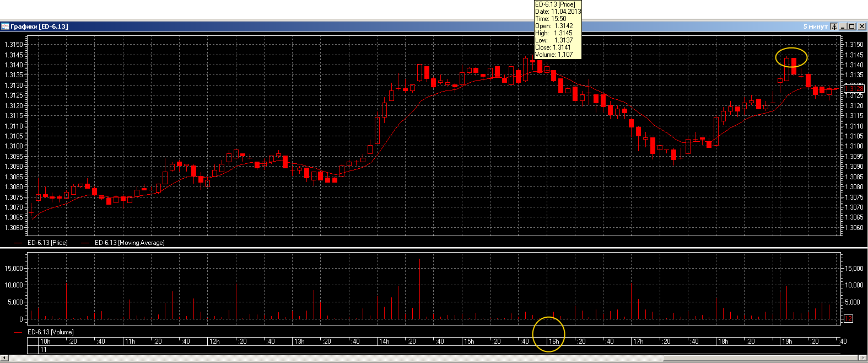
Task: Click the date cell '11' below time axis
Action: 44,350
